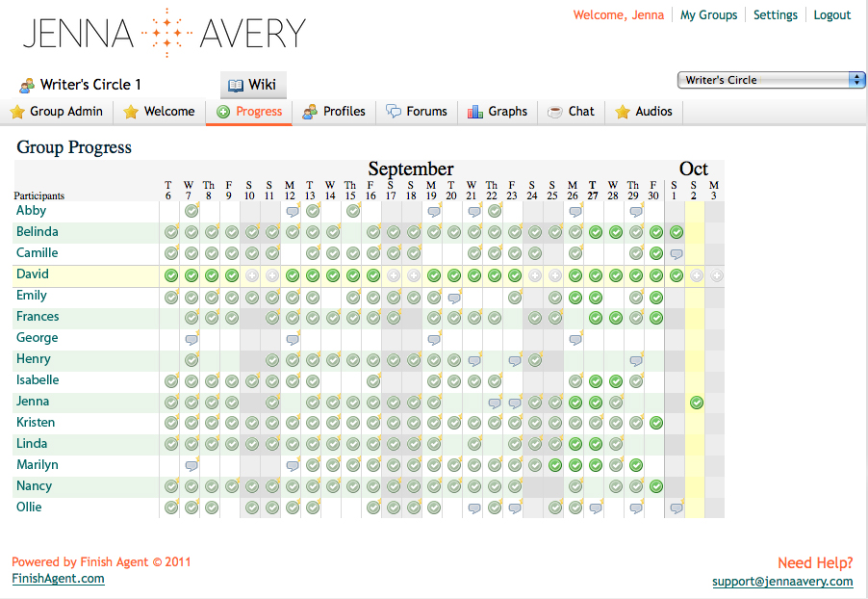
Task: Open Henry's participant name
Action: tap(34, 359)
